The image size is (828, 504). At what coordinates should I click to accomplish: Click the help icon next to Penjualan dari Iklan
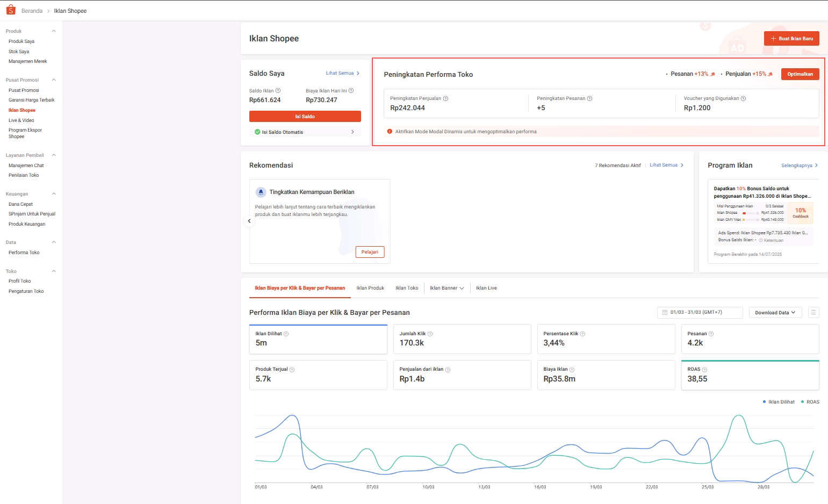[448, 370]
